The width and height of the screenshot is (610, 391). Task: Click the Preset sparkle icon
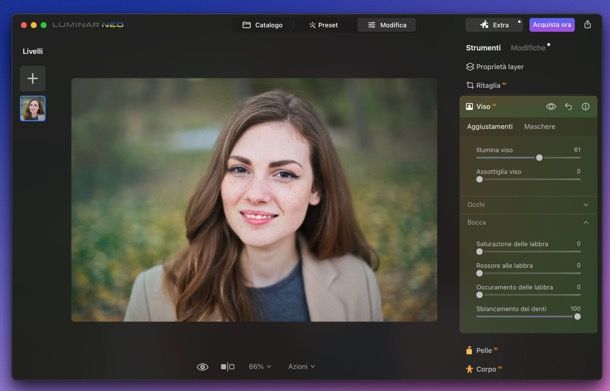[312, 25]
